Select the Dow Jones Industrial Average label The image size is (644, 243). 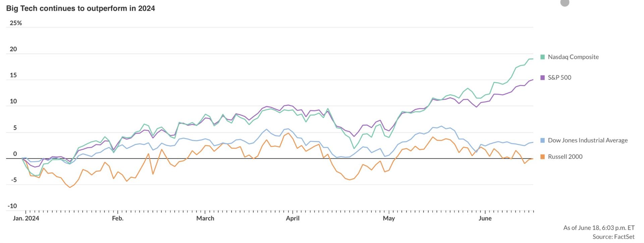point(587,140)
